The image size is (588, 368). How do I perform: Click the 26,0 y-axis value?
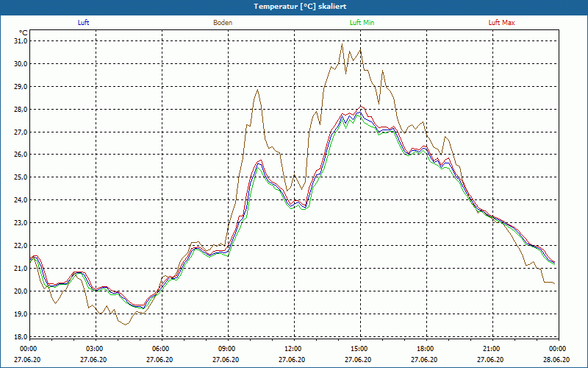(21, 155)
